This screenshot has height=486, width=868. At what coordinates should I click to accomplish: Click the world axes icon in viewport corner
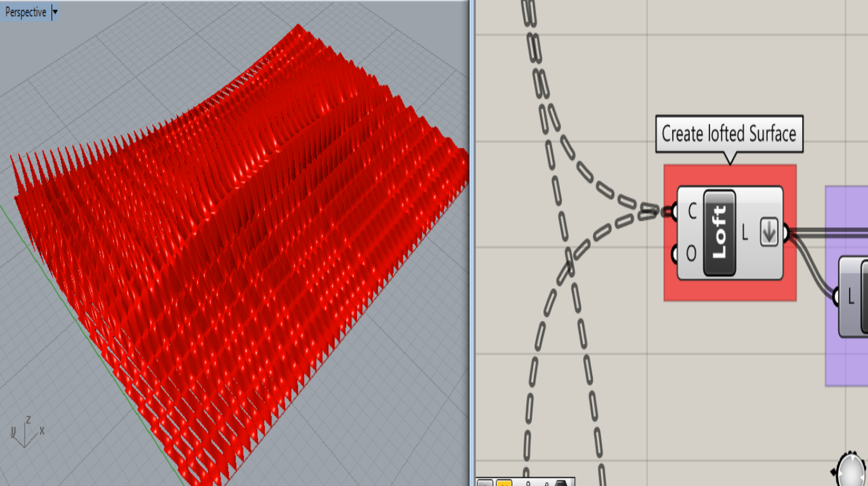click(25, 431)
